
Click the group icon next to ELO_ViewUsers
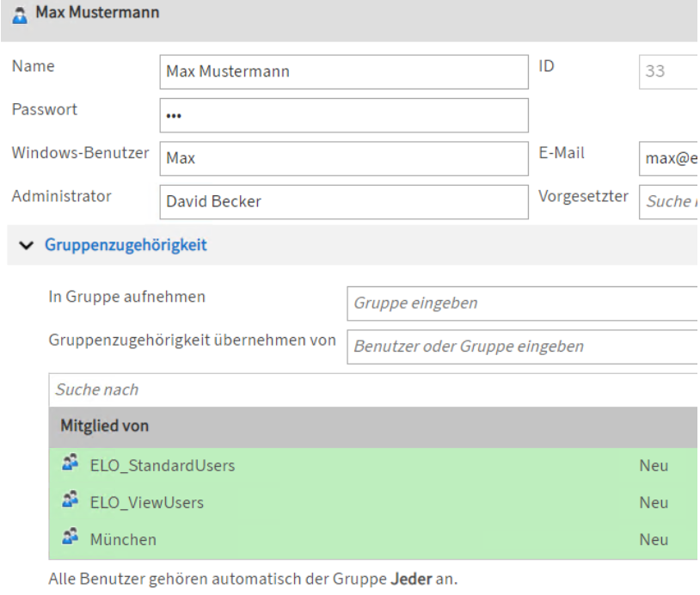click(x=70, y=502)
